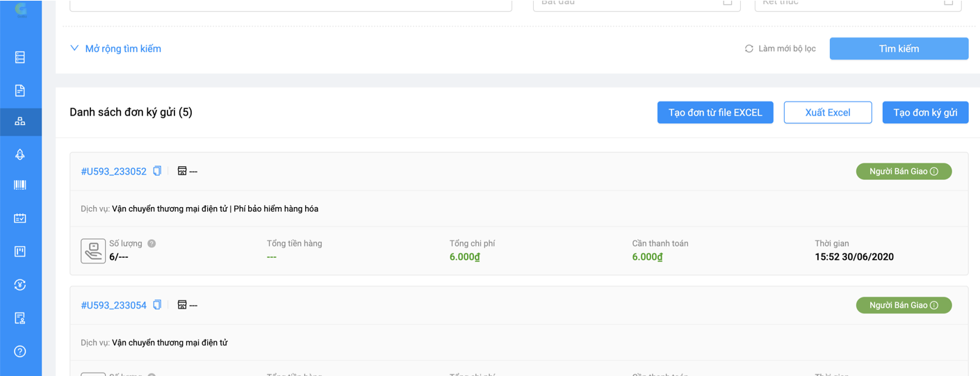Expand Mở rộng tìm kiếm search options

click(115, 49)
